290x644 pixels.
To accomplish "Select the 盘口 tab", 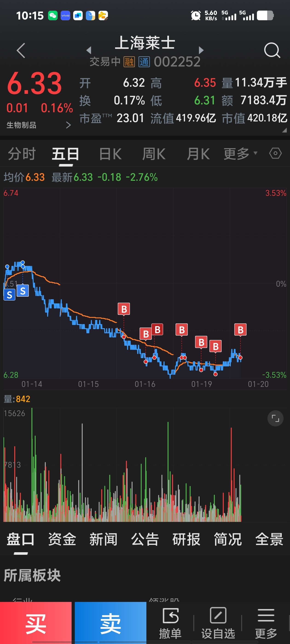I will click(20, 539).
